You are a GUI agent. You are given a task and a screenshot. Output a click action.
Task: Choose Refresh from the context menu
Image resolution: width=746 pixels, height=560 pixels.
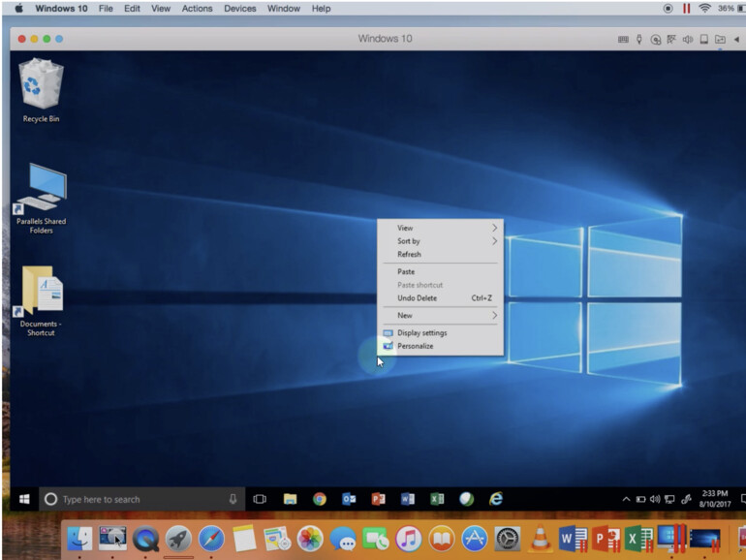pos(410,254)
